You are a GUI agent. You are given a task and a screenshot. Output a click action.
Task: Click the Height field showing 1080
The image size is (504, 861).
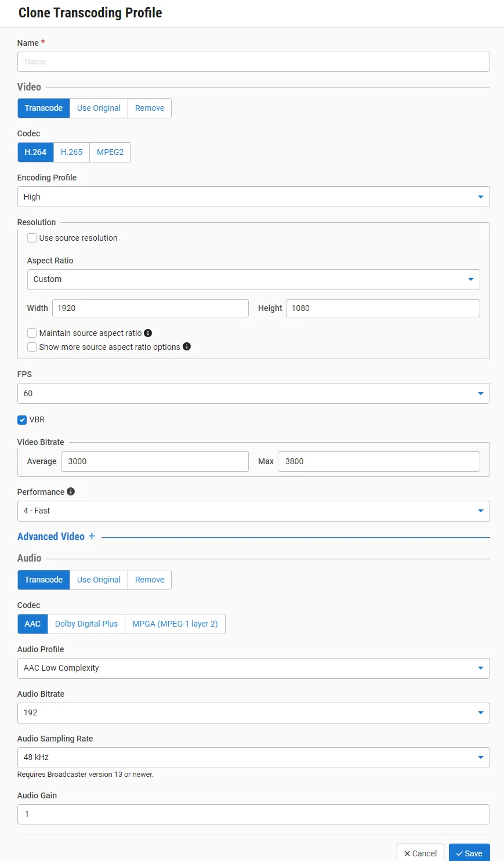click(x=383, y=308)
